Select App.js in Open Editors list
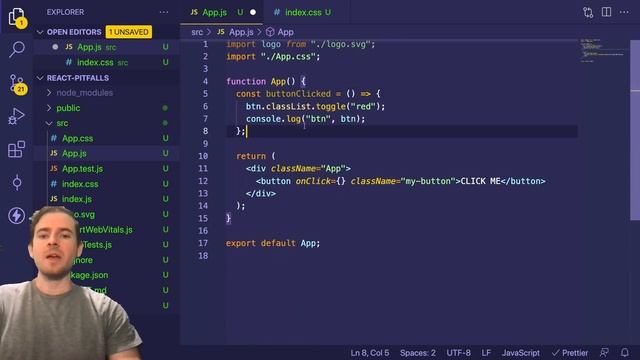The width and height of the screenshot is (640, 360). 107,47
